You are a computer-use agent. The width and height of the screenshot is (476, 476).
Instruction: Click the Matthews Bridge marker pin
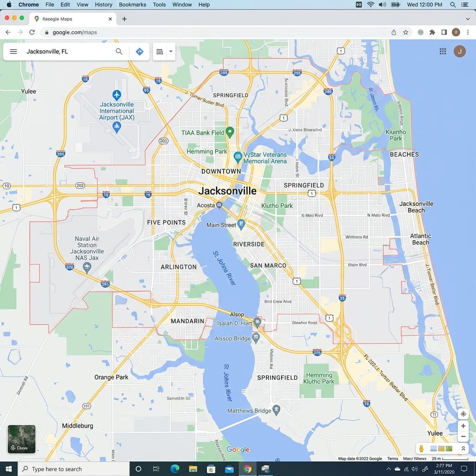276,410
